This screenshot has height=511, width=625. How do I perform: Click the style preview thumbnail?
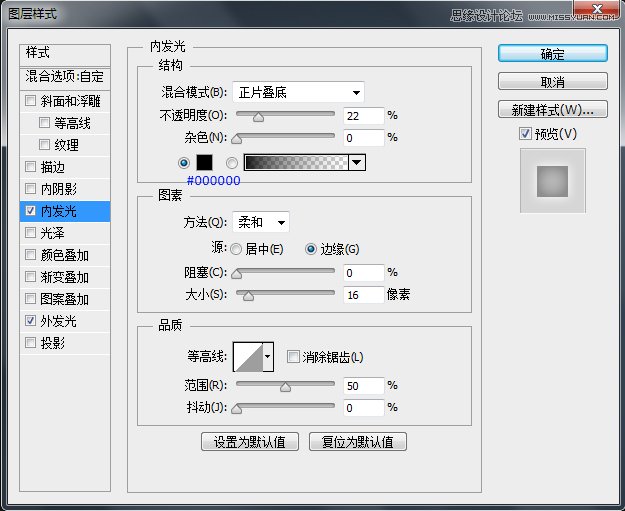(552, 180)
